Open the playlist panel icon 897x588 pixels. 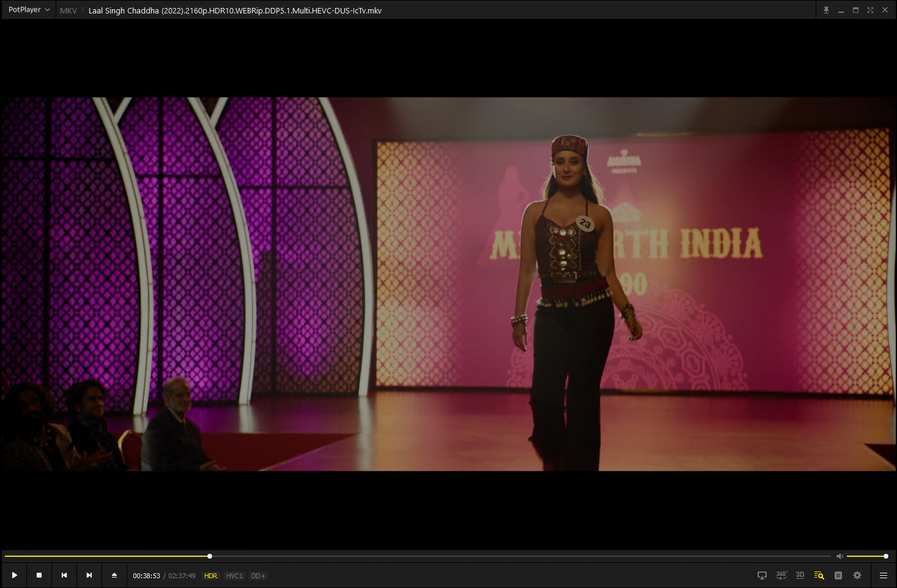(x=838, y=575)
